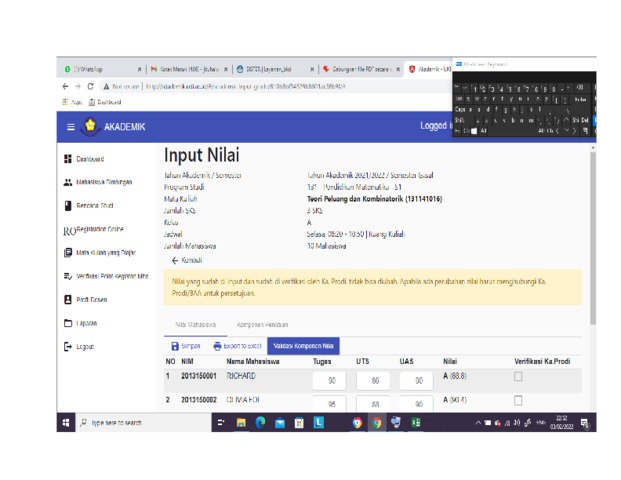
Task: Open Laporan folder in sidebar
Action: tap(86, 323)
